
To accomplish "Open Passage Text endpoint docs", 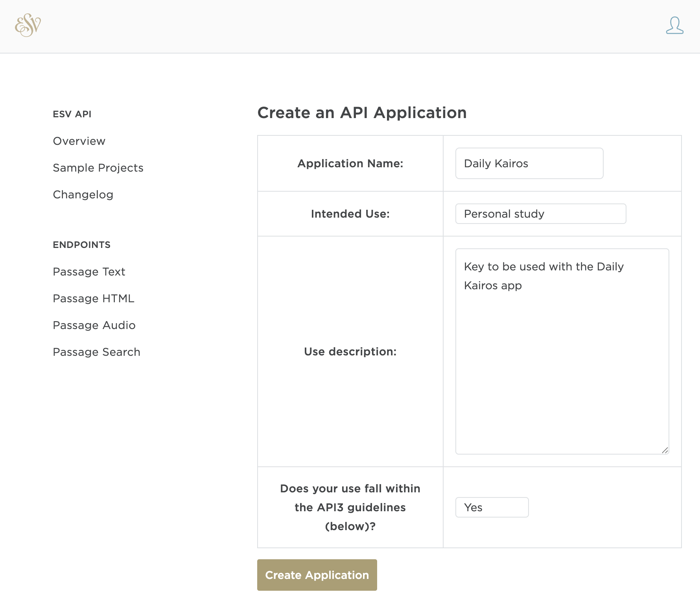I will [89, 272].
